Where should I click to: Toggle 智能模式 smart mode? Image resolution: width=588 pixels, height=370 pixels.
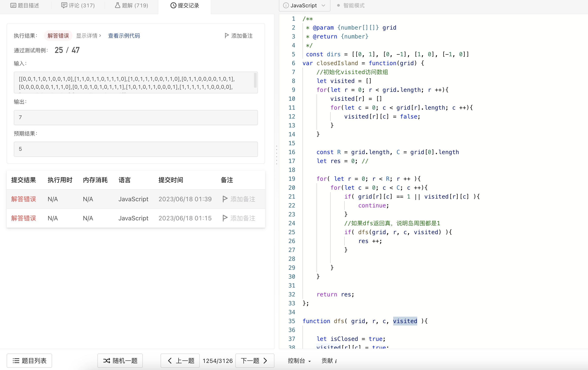point(351,5)
